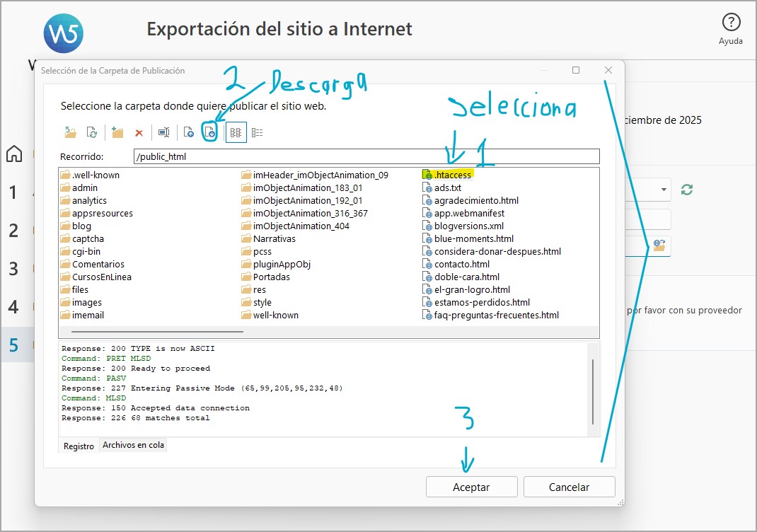757x532 pixels.
Task: Switch to details view mode
Action: pyautogui.click(x=258, y=132)
